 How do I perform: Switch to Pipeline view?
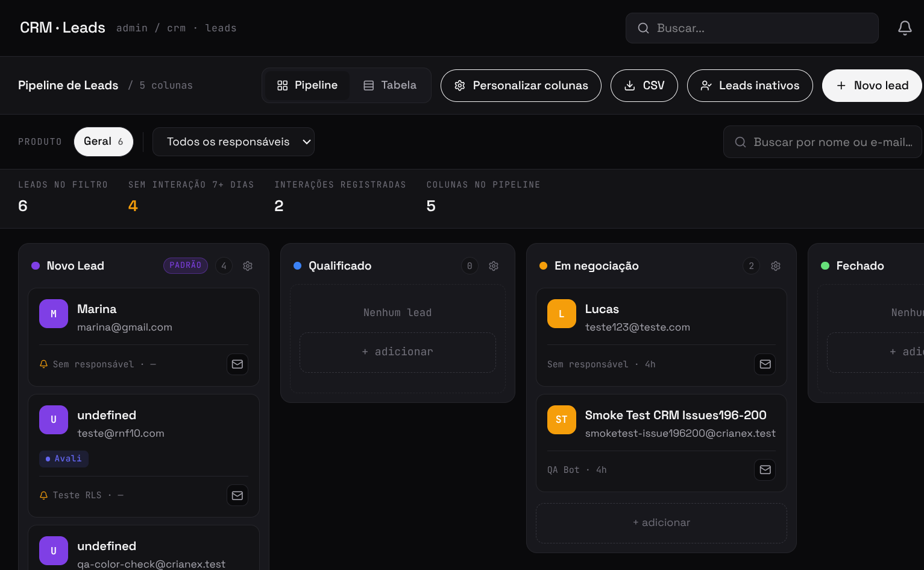pos(307,86)
